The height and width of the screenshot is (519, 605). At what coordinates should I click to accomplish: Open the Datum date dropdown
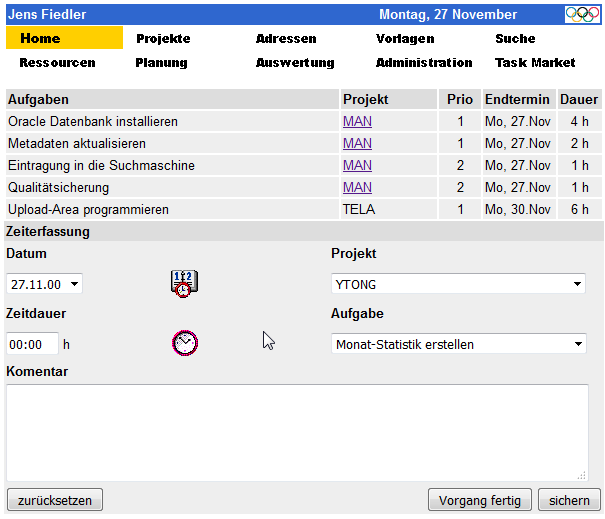pyautogui.click(x=44, y=284)
